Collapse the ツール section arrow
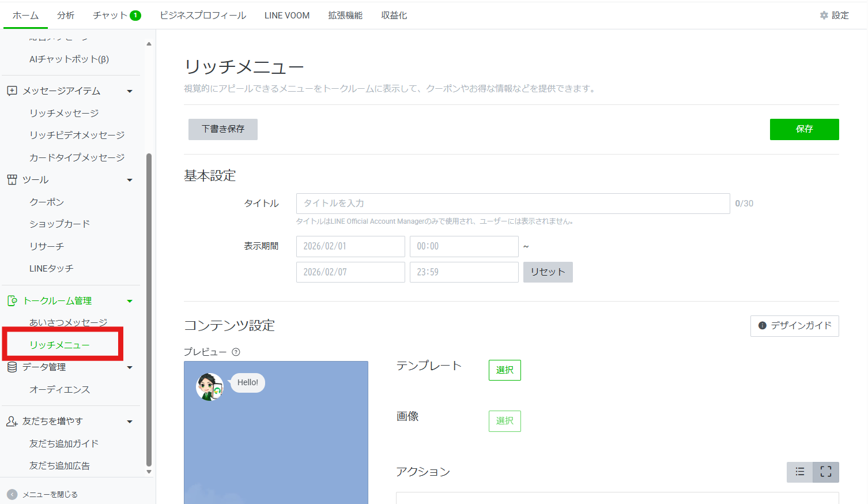 [x=130, y=180]
